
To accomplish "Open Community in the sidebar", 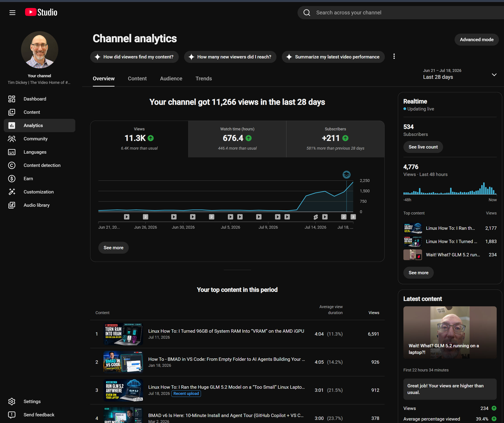I will [40, 139].
